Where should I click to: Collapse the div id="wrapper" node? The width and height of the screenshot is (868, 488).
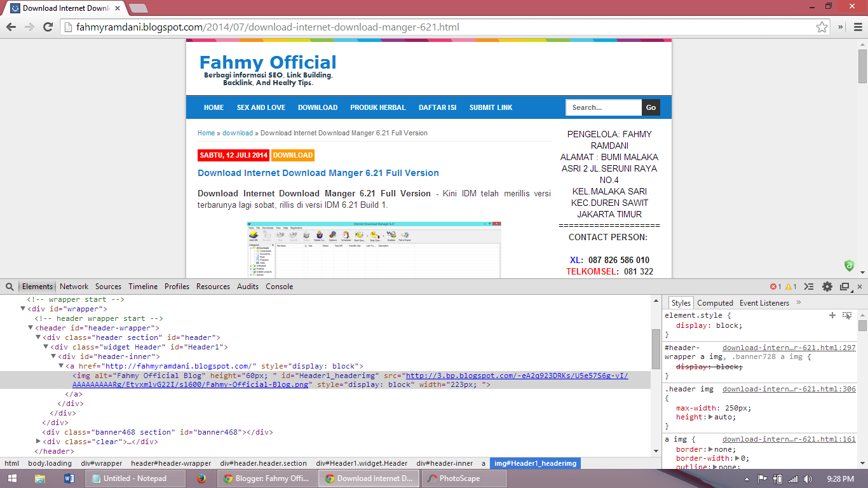click(x=23, y=309)
